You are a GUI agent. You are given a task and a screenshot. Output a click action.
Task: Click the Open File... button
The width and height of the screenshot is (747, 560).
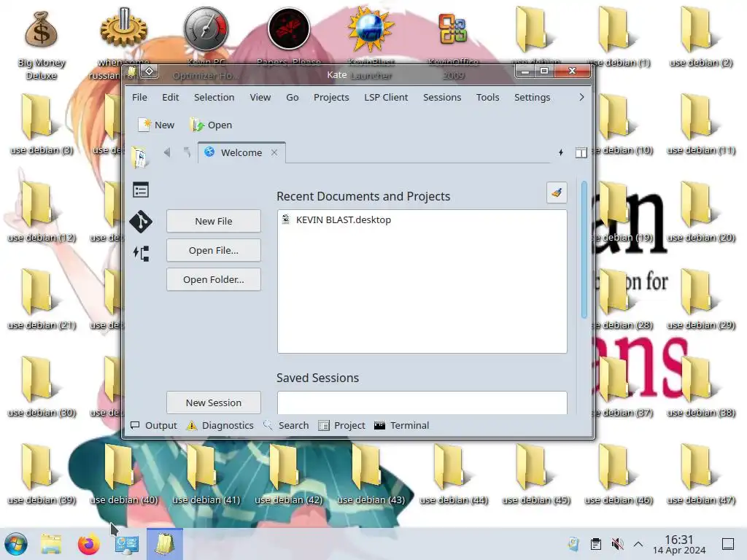[x=214, y=250]
